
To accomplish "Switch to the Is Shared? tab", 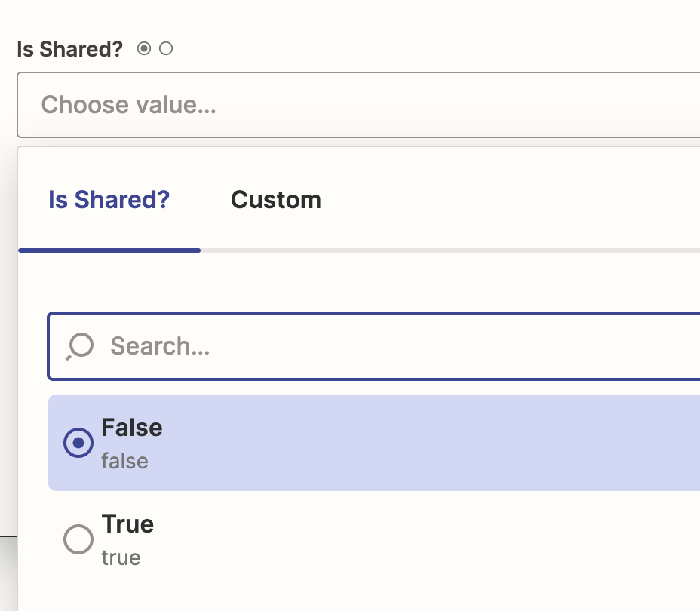I will click(109, 199).
